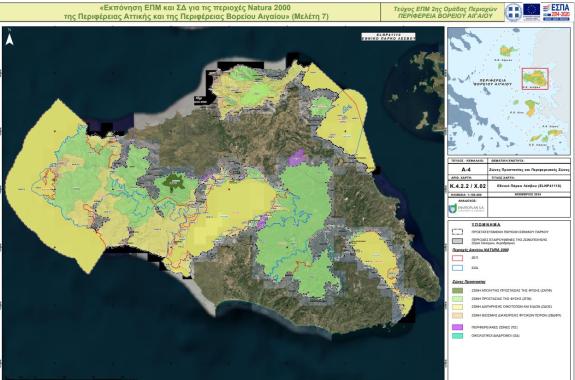
Task: Click the purple peripheral zones legend swatch
Action: click(x=457, y=327)
